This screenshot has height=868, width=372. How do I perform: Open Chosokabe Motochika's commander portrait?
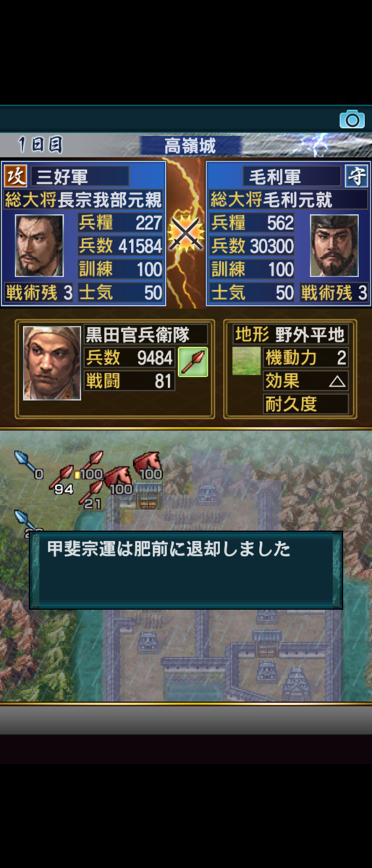(39, 245)
